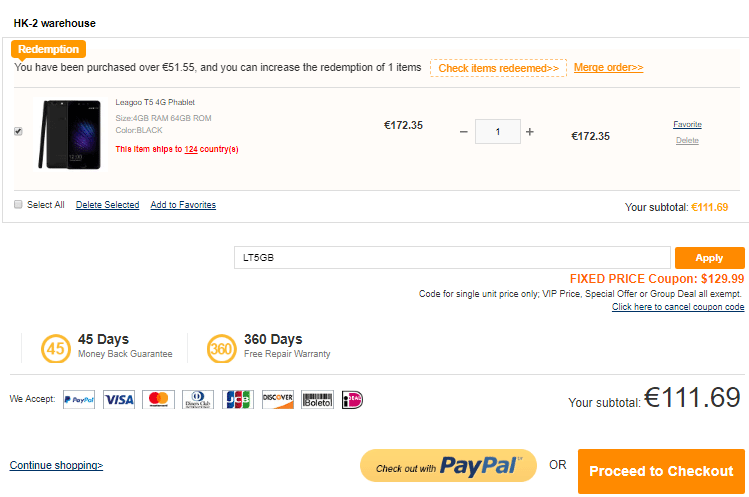
Task: Click the Diners Club card icon
Action: coord(198,399)
